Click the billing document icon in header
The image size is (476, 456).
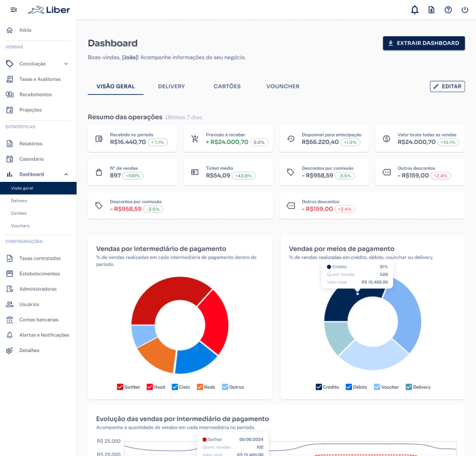[431, 10]
